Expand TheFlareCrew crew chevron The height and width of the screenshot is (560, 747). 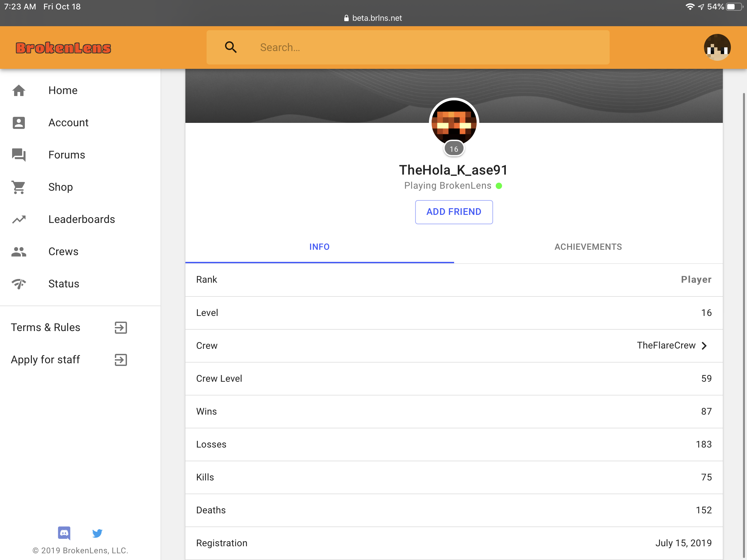pyautogui.click(x=704, y=346)
